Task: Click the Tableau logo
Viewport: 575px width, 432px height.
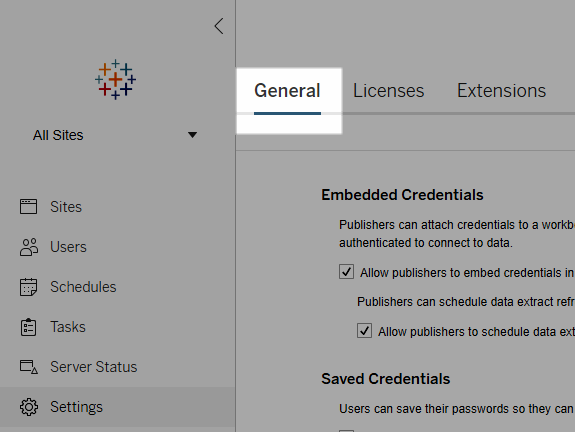Action: (116, 80)
